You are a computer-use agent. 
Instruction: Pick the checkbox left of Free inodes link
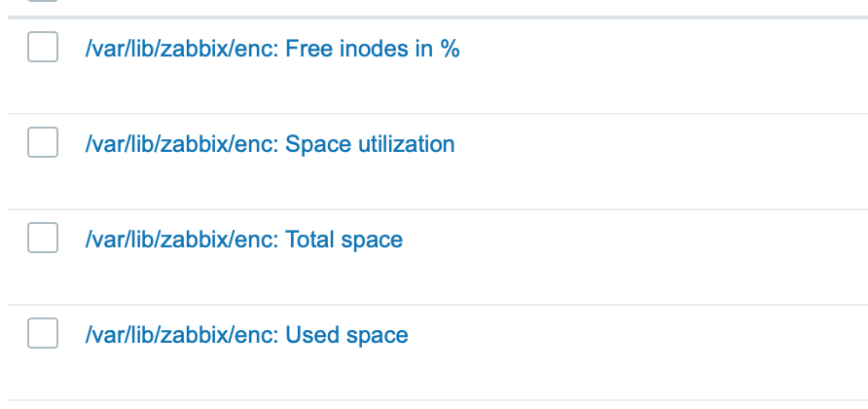(x=43, y=48)
